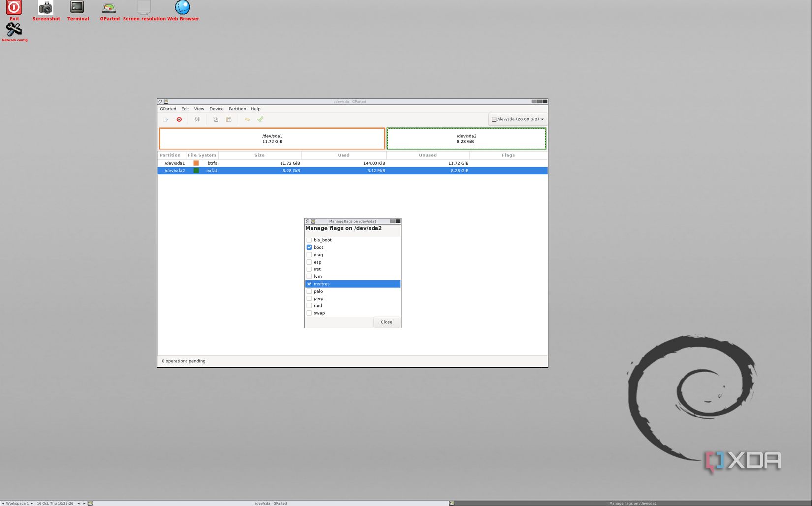Click the Resize/Move toolbar icon
812x506 pixels.
pyautogui.click(x=197, y=119)
